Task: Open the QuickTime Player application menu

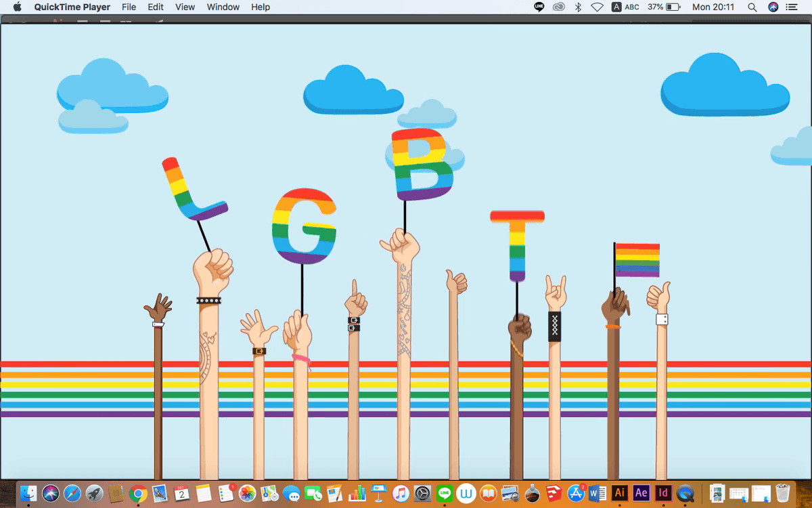Action: (72, 7)
